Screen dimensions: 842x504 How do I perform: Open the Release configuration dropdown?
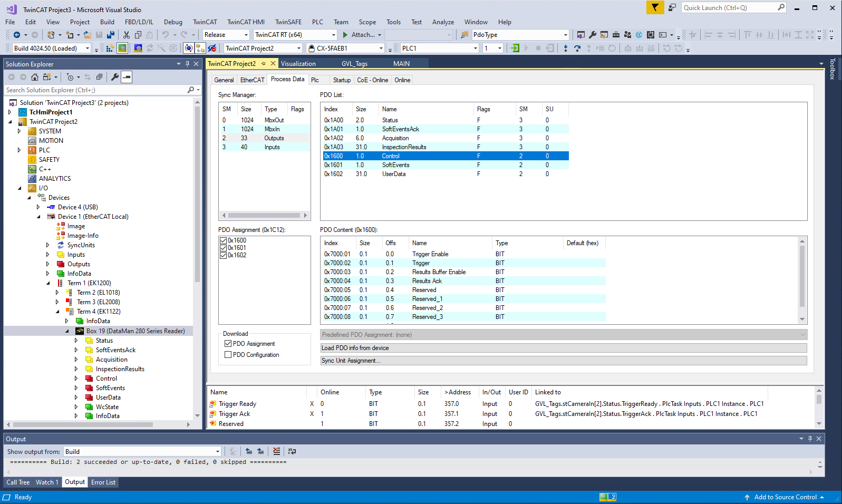246,35
